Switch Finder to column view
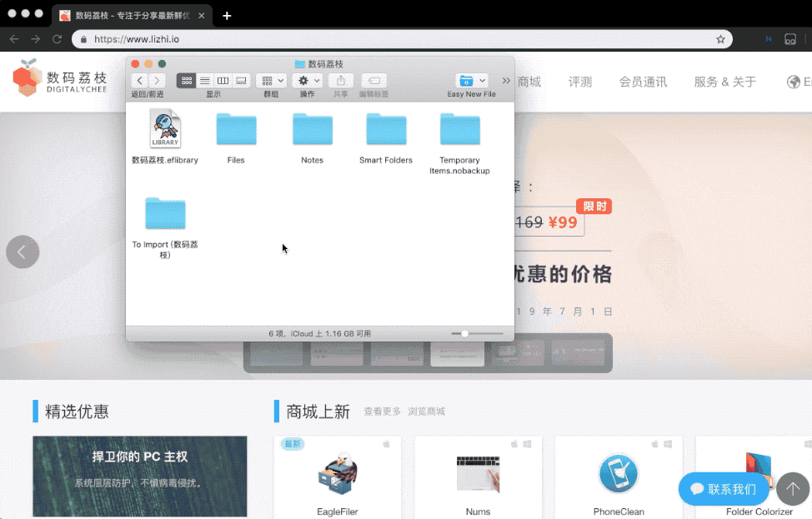This screenshot has height=519, width=812. pos(223,81)
